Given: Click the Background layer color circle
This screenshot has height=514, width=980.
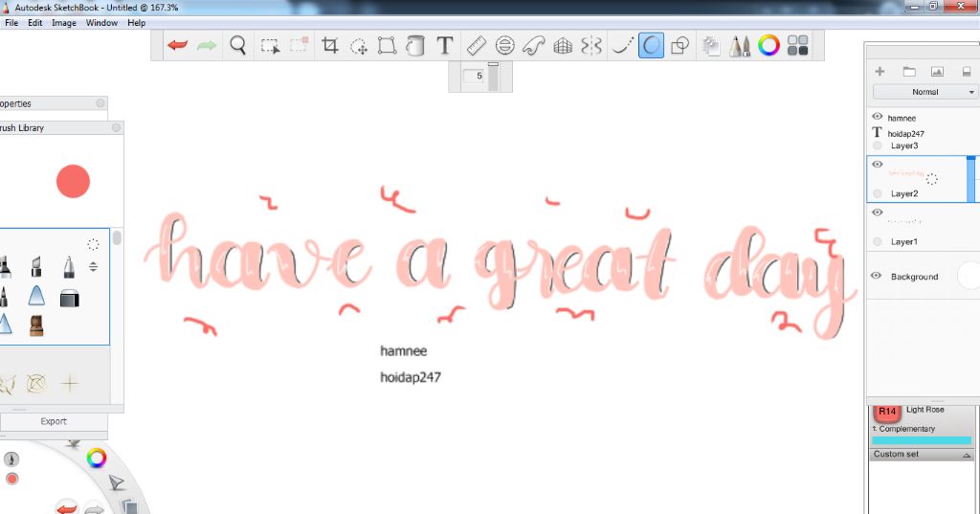Looking at the screenshot, I should (x=969, y=276).
